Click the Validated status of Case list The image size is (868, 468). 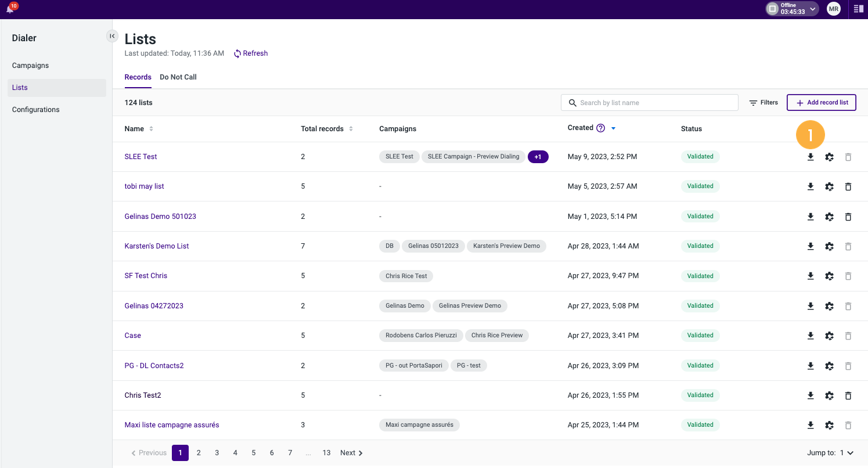[700, 336]
